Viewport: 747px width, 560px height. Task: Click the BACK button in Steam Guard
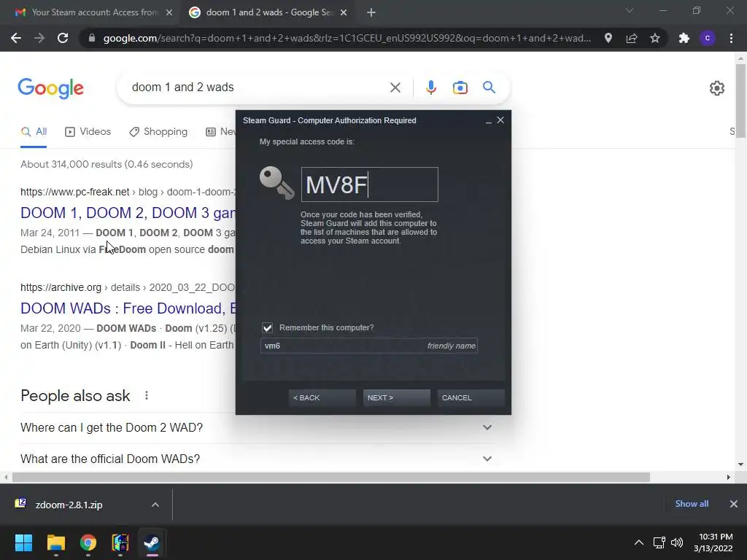point(322,397)
